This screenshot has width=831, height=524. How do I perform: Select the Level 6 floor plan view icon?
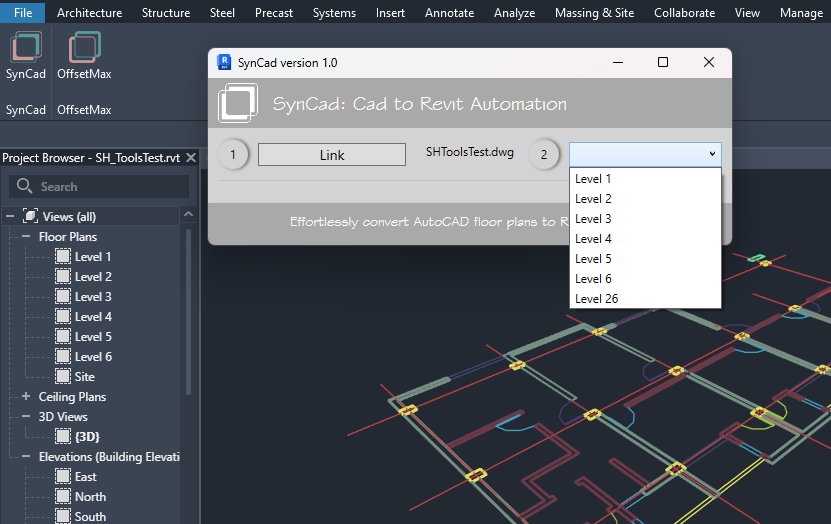pos(63,357)
